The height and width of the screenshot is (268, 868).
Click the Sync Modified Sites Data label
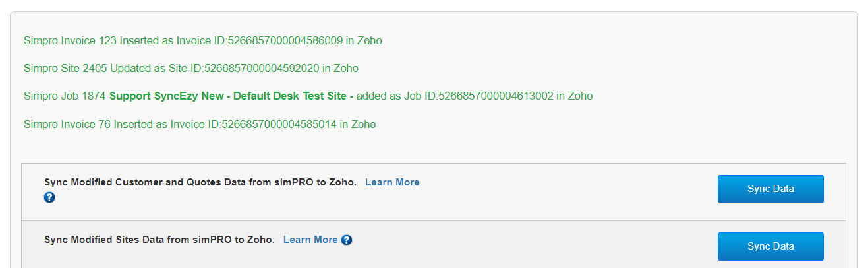click(159, 240)
